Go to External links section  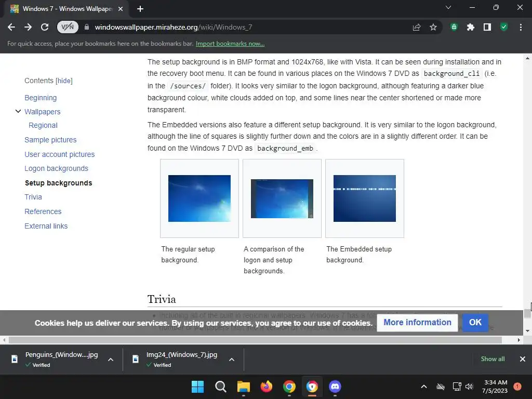[46, 226]
